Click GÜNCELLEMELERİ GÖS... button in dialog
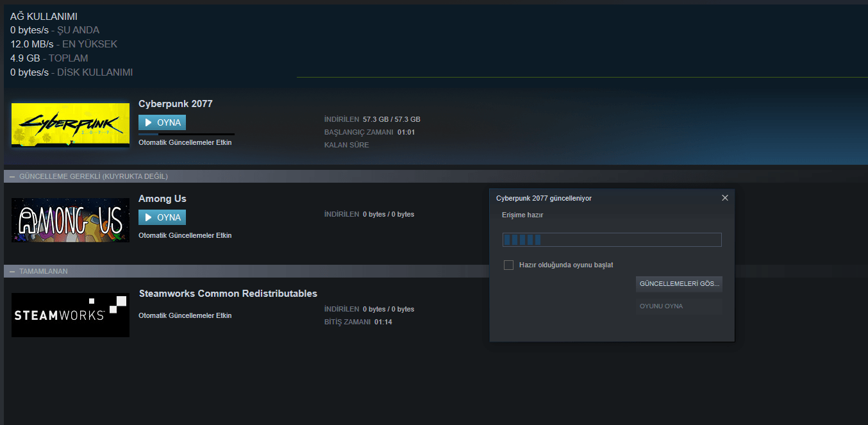 click(680, 283)
